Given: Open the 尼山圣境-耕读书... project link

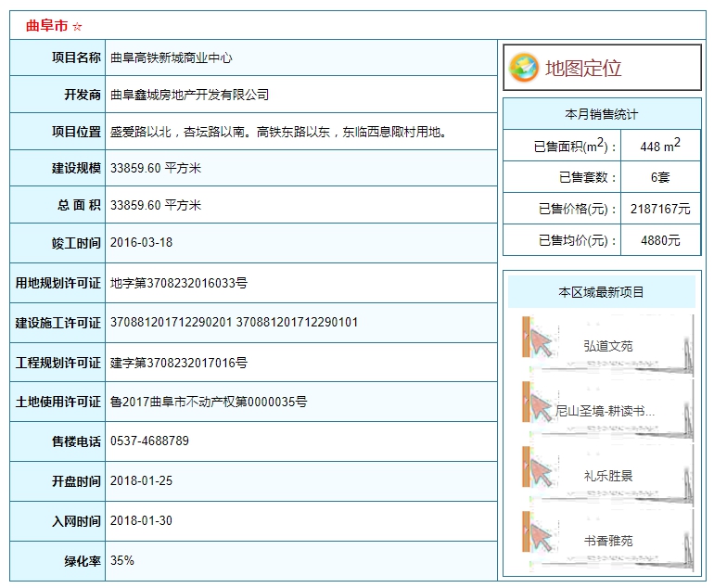Looking at the screenshot, I should [605, 411].
